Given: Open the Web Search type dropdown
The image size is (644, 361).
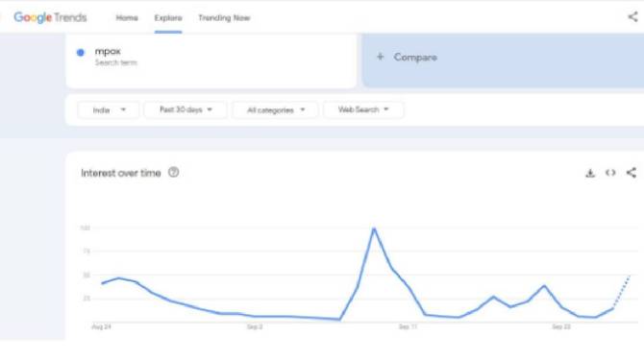Looking at the screenshot, I should 363,109.
